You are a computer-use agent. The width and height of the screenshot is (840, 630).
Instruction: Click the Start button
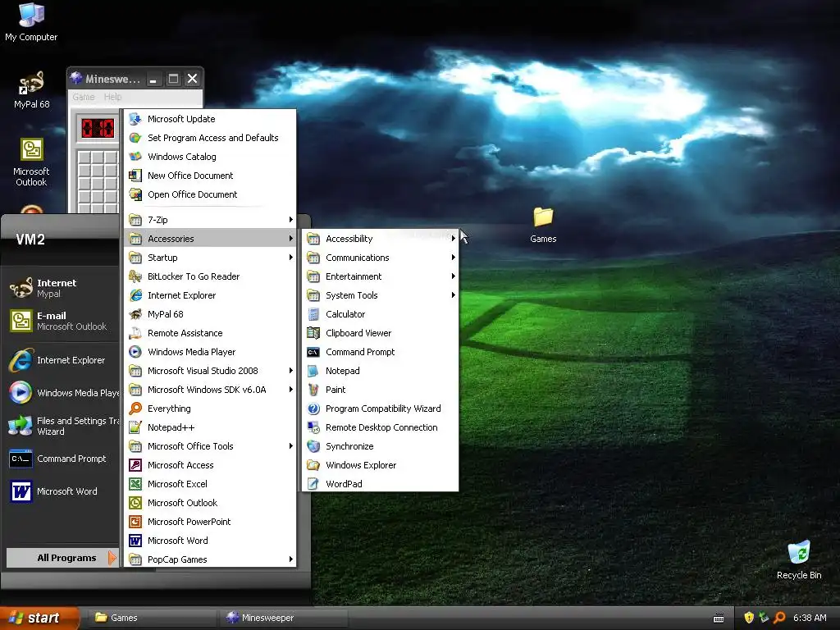(39, 618)
